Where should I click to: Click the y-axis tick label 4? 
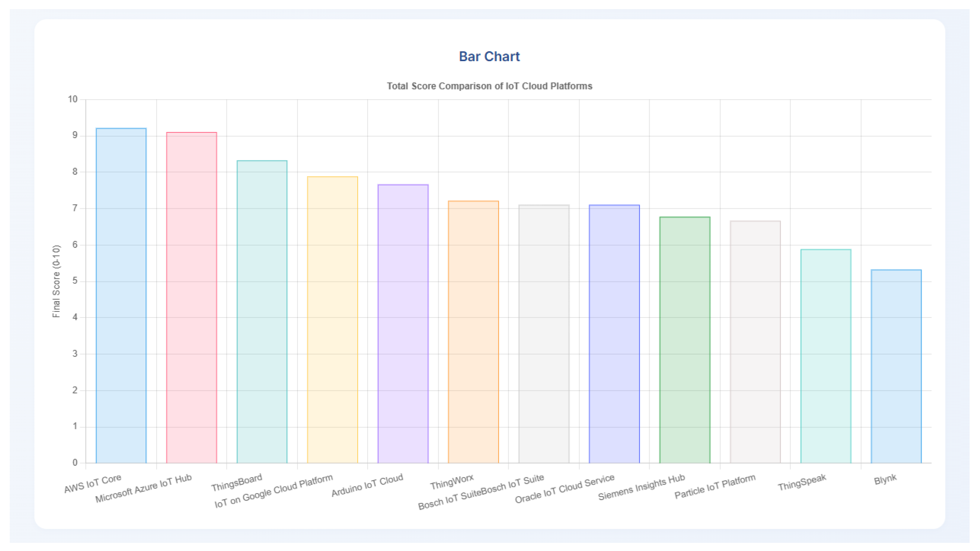(75, 317)
